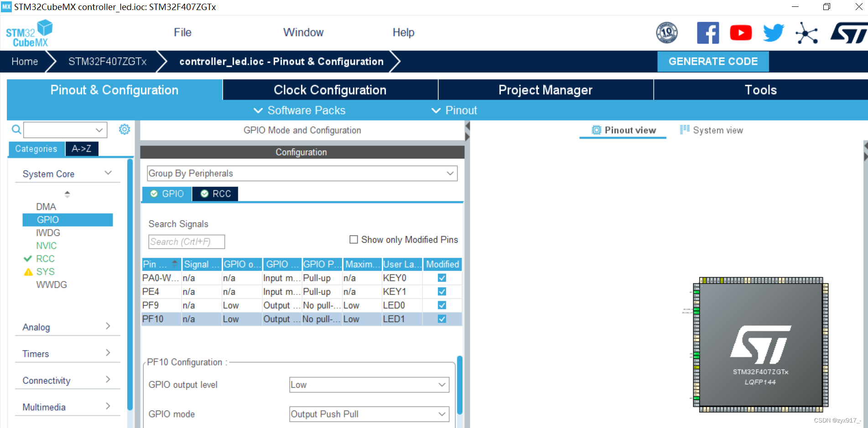Screen dimensions: 868x428
Task: Click the Search Signals input field
Action: [x=187, y=242]
